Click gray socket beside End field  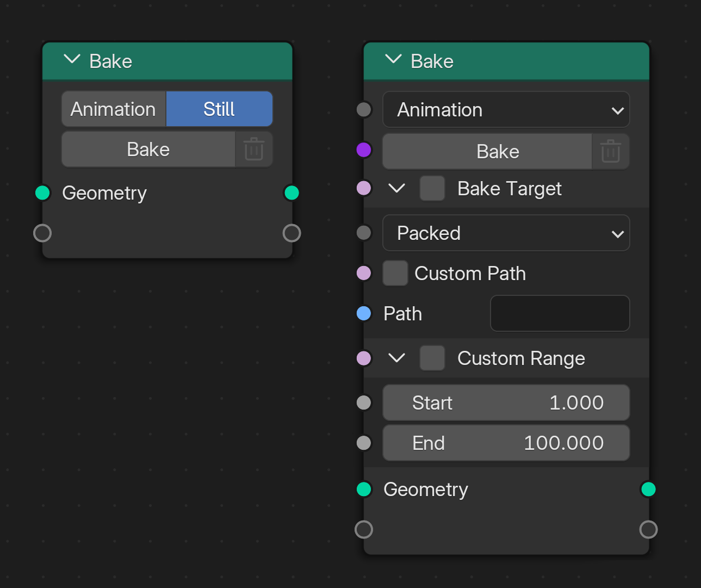click(364, 443)
